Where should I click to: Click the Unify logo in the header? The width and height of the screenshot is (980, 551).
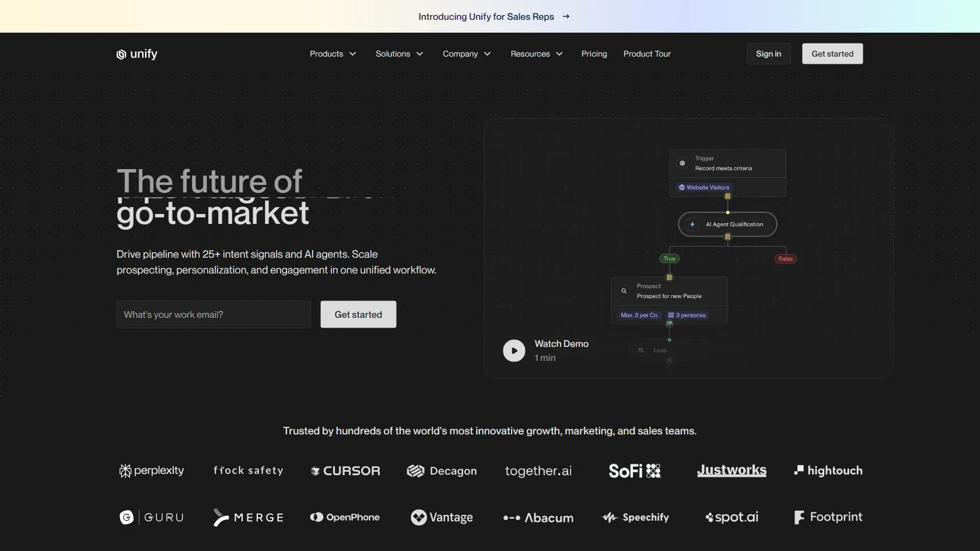(137, 54)
